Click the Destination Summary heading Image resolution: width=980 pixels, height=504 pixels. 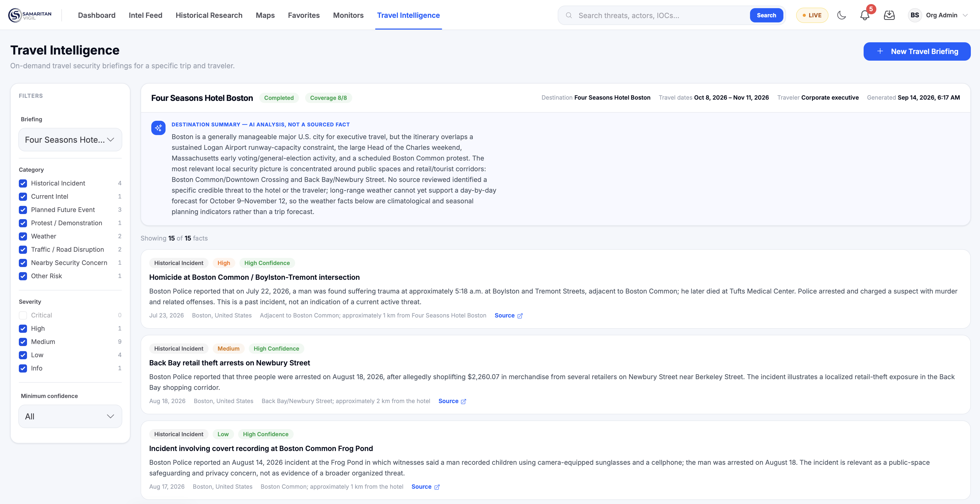(261, 125)
